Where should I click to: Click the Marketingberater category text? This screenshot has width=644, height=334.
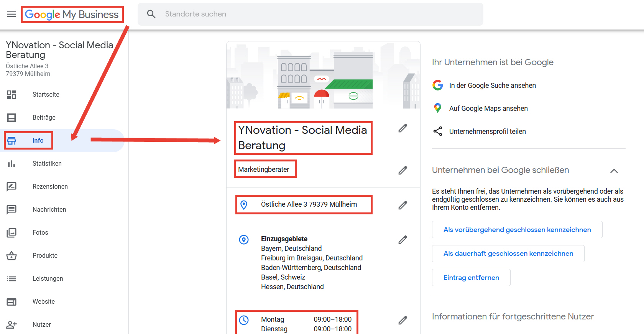point(264,169)
